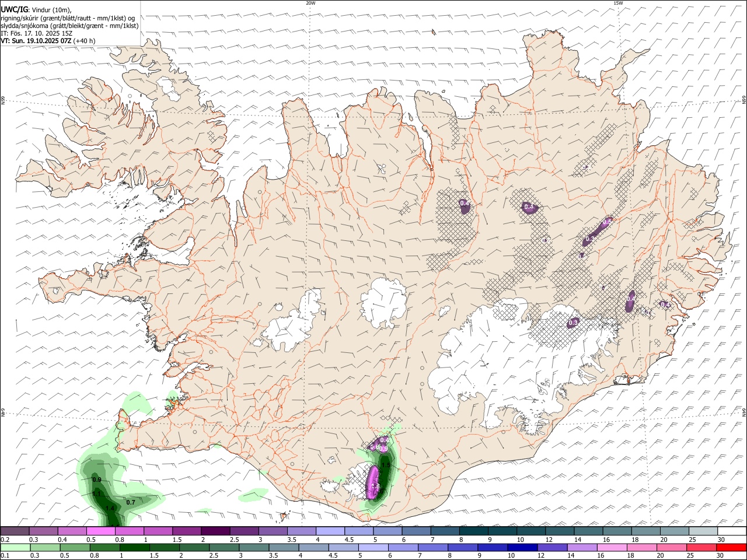Click the 'slydda/snjókoma' header line
The height and width of the screenshot is (560, 747).
[x=69, y=26]
